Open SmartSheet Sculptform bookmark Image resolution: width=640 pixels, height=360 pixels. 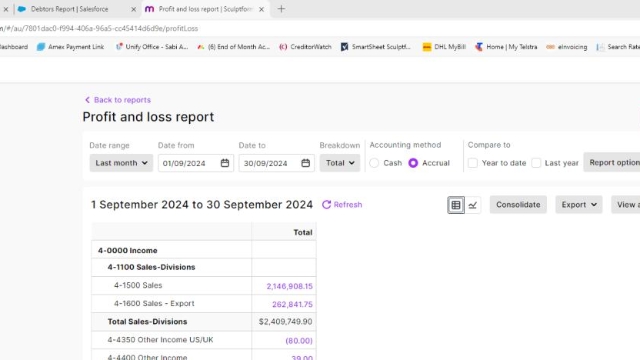click(376, 47)
